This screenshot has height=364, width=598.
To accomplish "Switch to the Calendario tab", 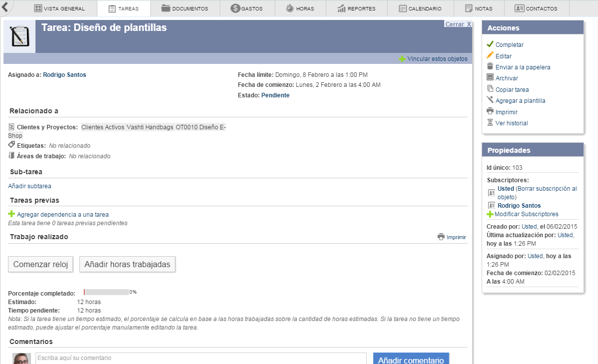I will click(420, 8).
